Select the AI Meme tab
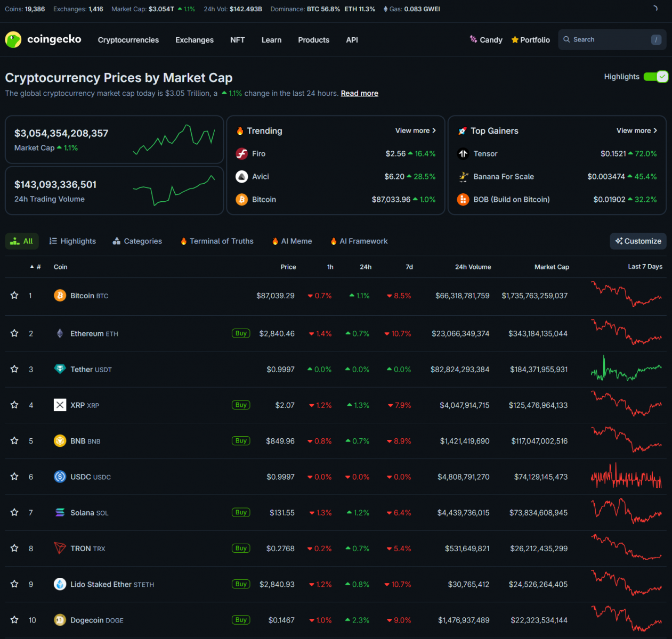Screen dimensions: 672x639 tap(292, 241)
